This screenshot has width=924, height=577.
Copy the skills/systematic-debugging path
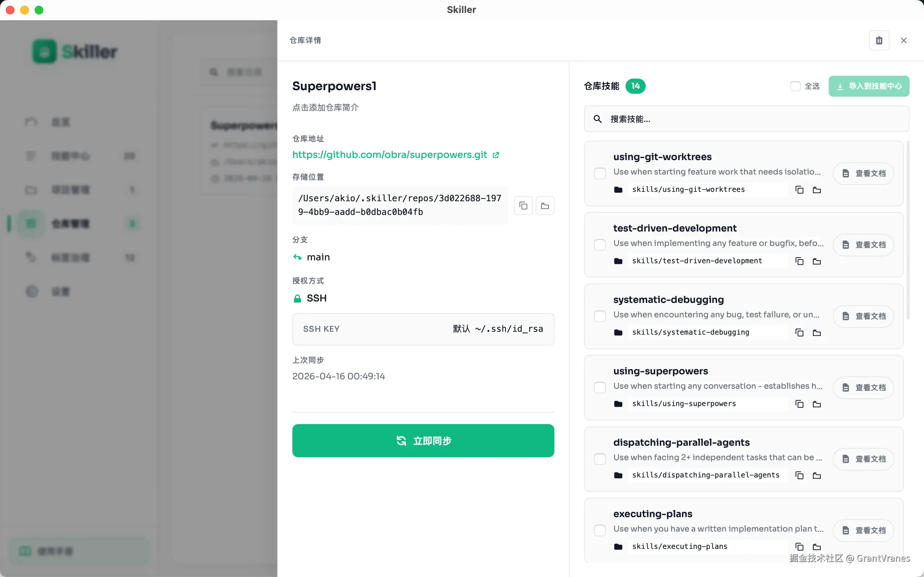(x=799, y=332)
